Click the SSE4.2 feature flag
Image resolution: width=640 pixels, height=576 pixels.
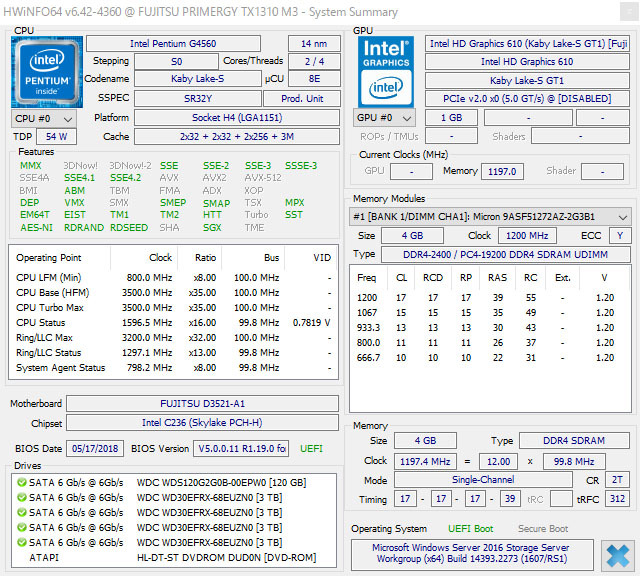point(125,178)
